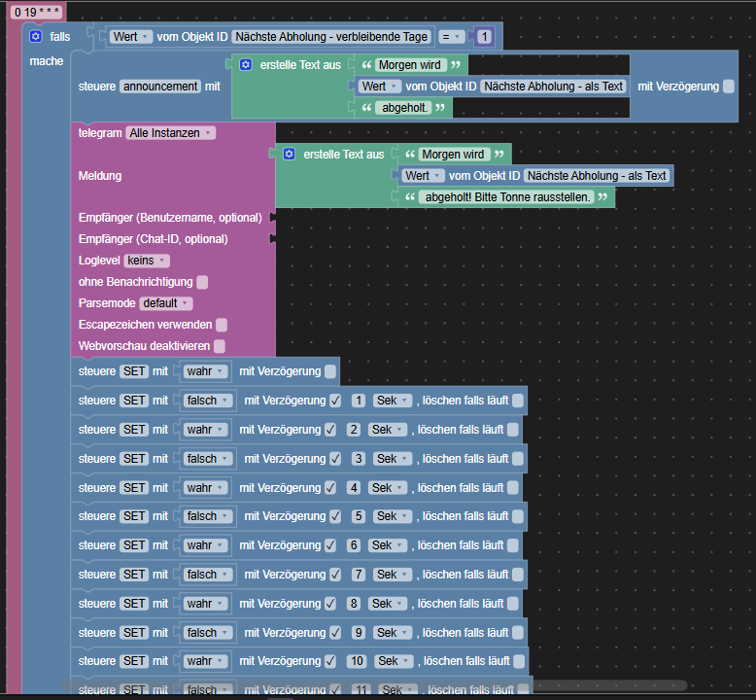Open the 'Wert' dropdown in the falls condition

tap(131, 37)
